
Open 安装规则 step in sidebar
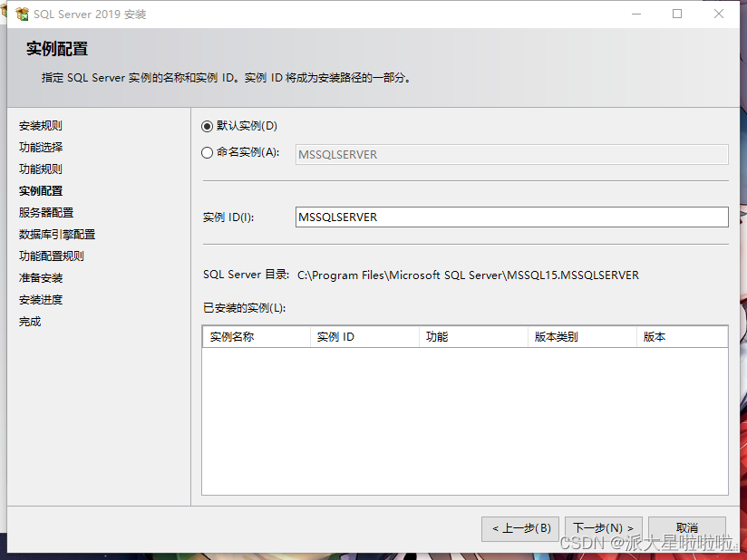pos(41,126)
